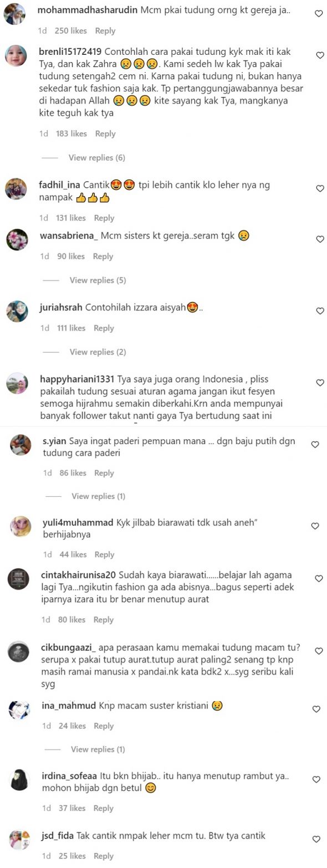Expand View replies (5) under wansabriena_
Image resolution: width=327 pixels, height=868 pixels.
[x=98, y=280]
